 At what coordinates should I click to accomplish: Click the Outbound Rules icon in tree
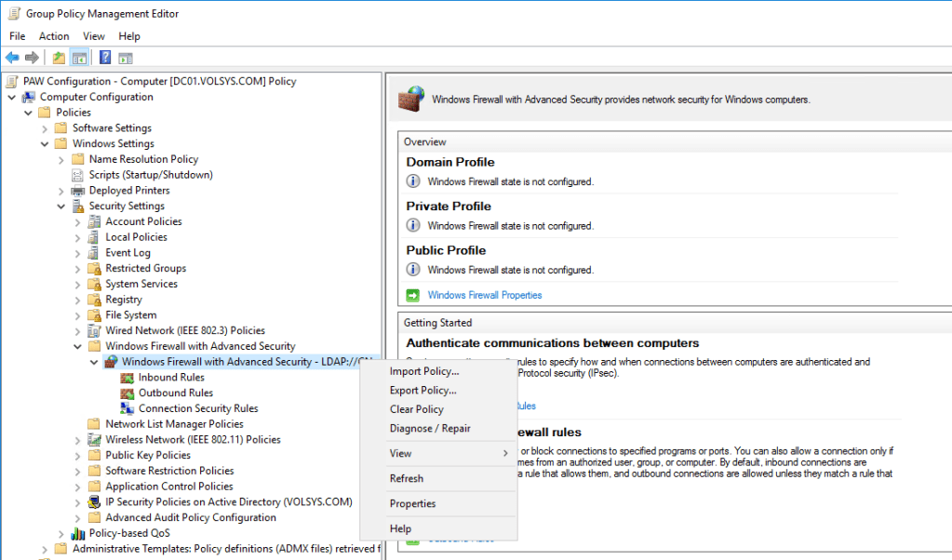[127, 393]
